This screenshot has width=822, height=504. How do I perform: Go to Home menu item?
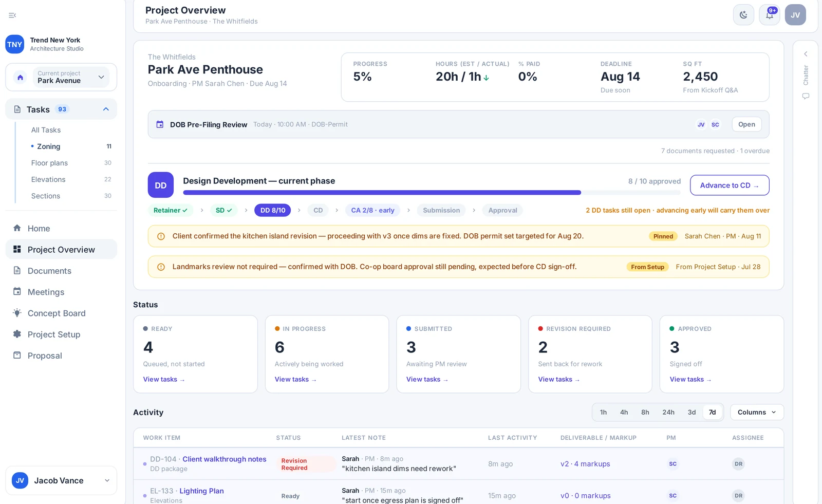[x=61, y=228]
